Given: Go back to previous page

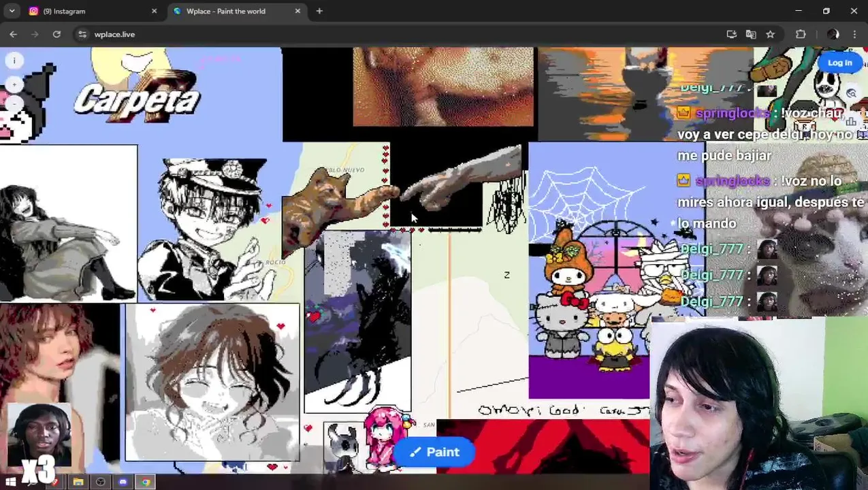Looking at the screenshot, I should [x=14, y=34].
